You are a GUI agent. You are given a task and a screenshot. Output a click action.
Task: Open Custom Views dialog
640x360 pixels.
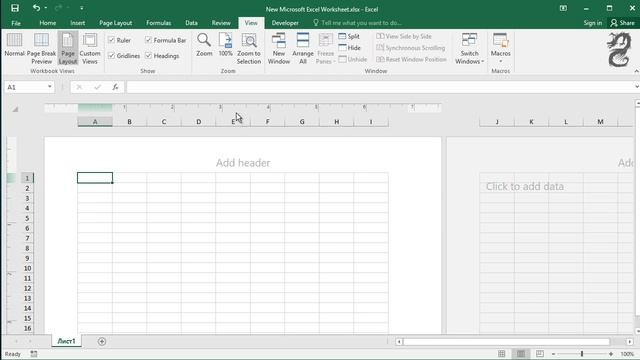point(90,49)
